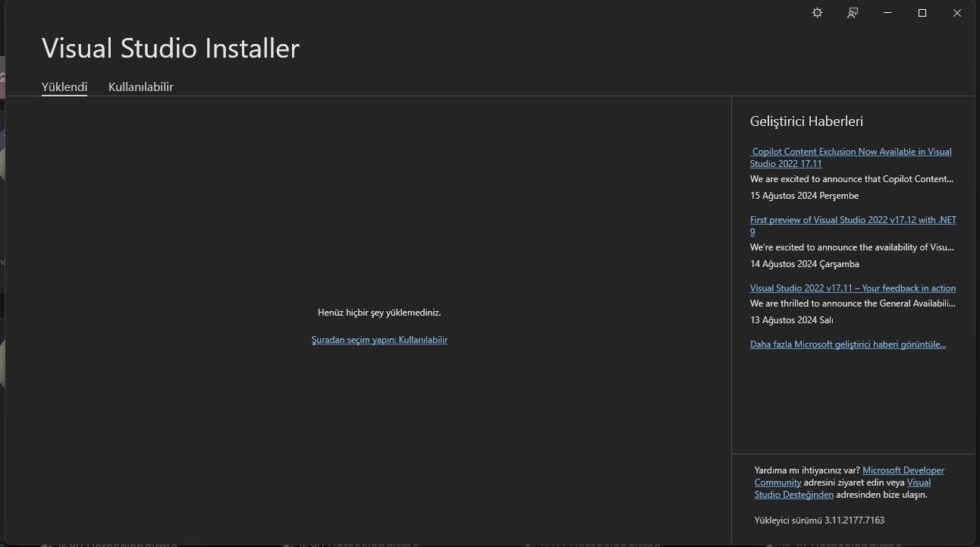Click the 'Henüz hiçbir şey yüklemediniz.' message
980x547 pixels.
[x=379, y=313]
